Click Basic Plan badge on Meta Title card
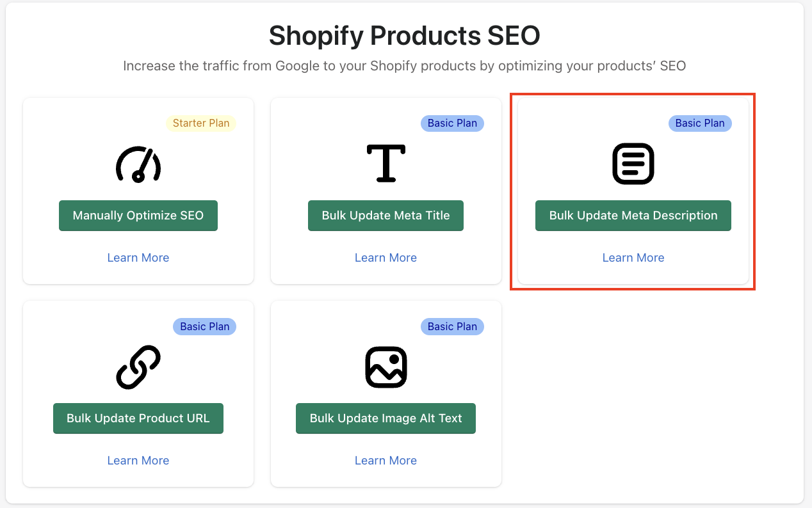 (453, 123)
